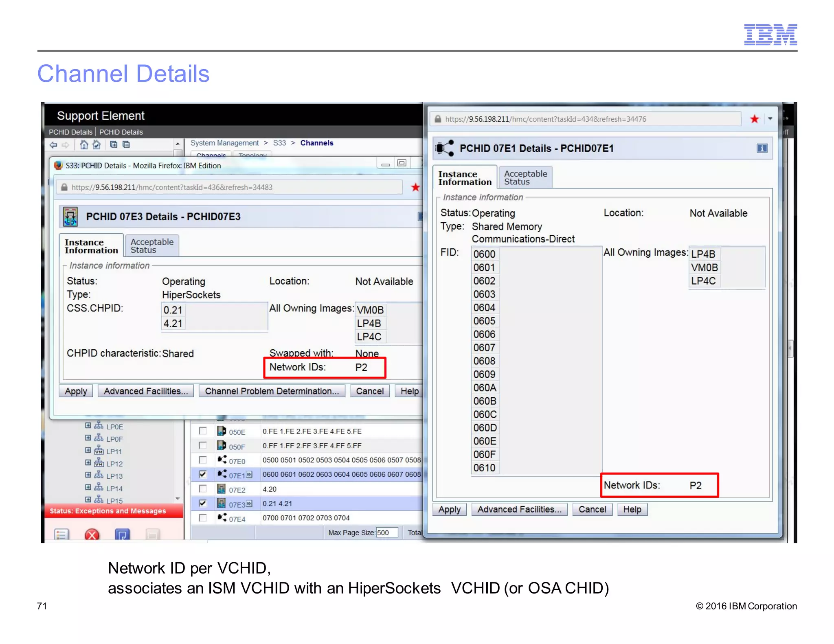Open the dropdown arrow beside 07E1 bookmark star
This screenshot has width=834, height=644.
(770, 119)
